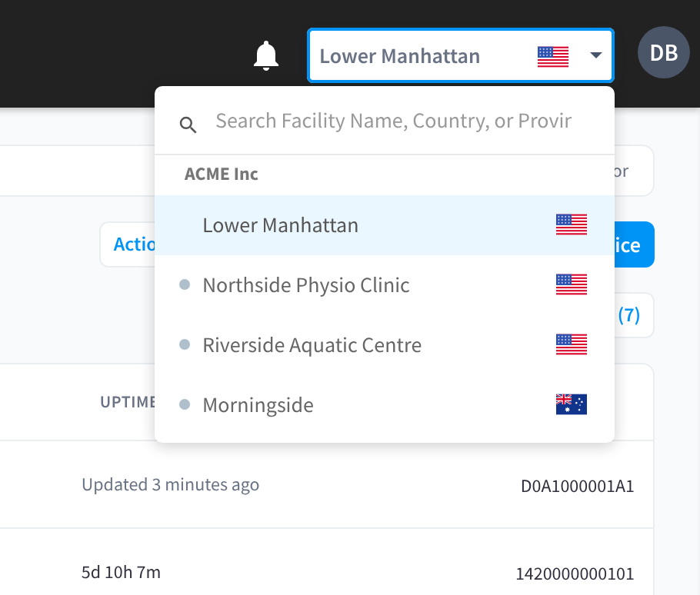This screenshot has width=700, height=595.
Task: Click the Actions button behind dropdown
Action: (x=128, y=244)
